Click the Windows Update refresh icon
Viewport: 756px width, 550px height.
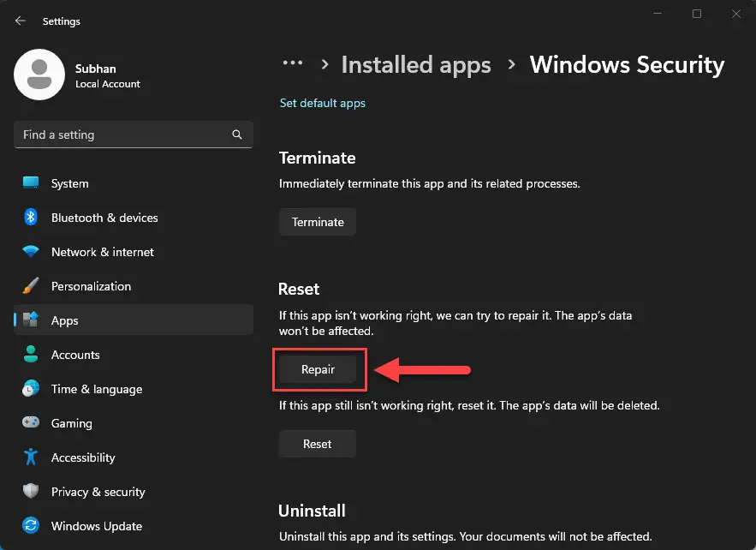(x=31, y=525)
